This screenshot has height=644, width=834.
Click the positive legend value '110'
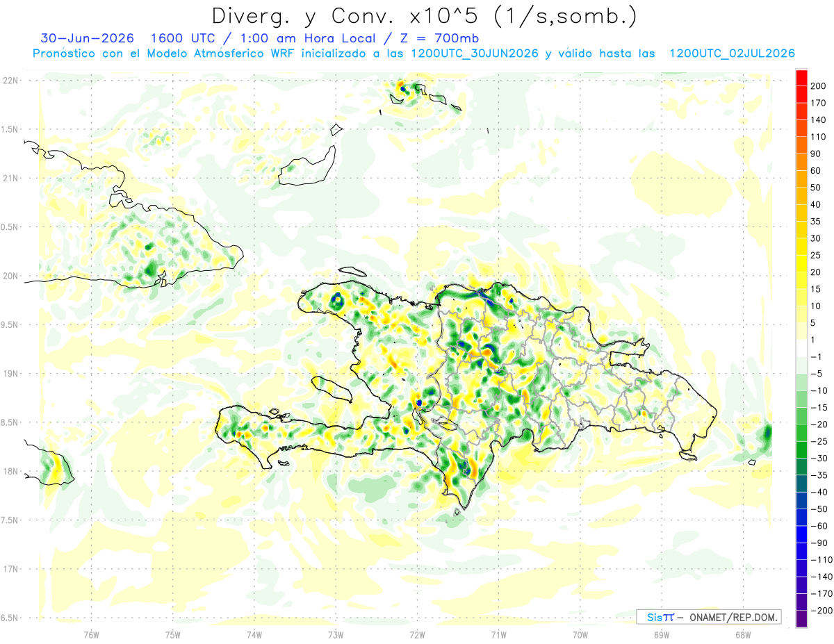[819, 137]
